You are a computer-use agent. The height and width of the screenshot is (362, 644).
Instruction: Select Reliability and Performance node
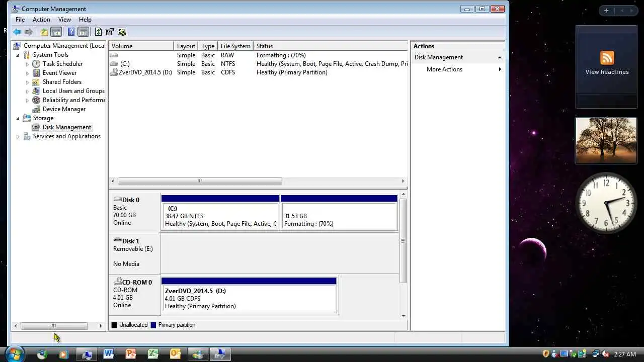73,100
